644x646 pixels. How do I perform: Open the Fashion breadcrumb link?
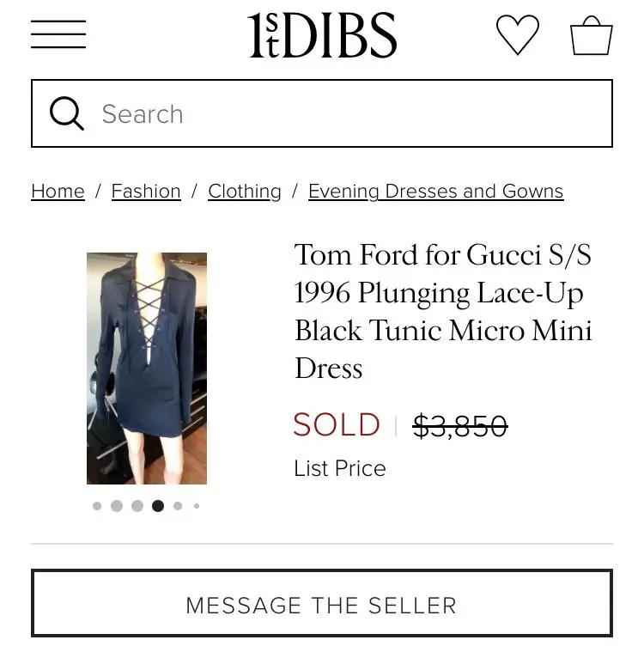click(x=146, y=192)
